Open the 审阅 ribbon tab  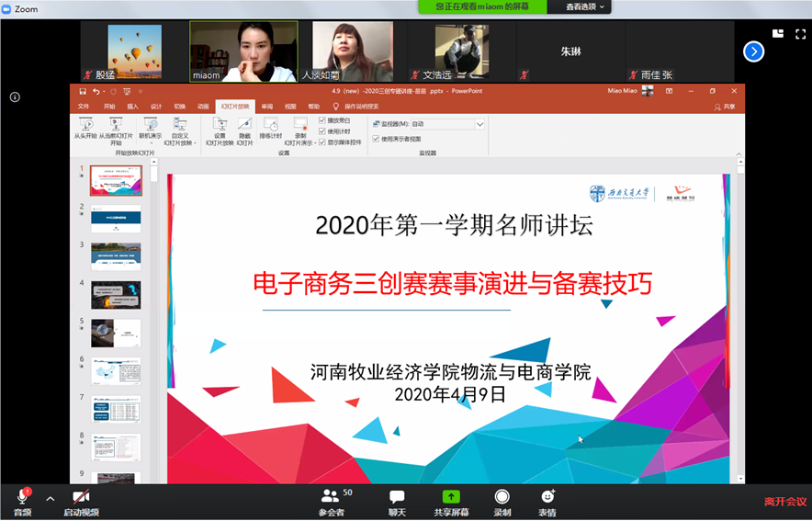[266, 107]
